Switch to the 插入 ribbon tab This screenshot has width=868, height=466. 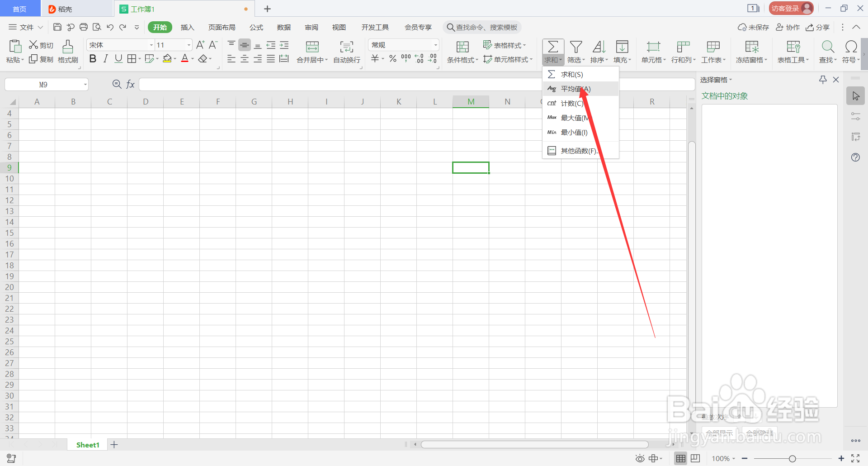click(x=187, y=27)
